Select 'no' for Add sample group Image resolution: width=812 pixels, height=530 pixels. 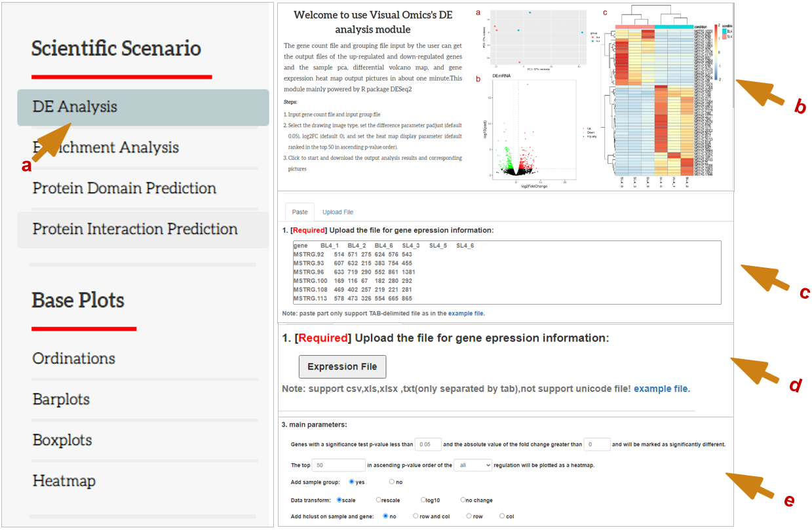pyautogui.click(x=392, y=482)
